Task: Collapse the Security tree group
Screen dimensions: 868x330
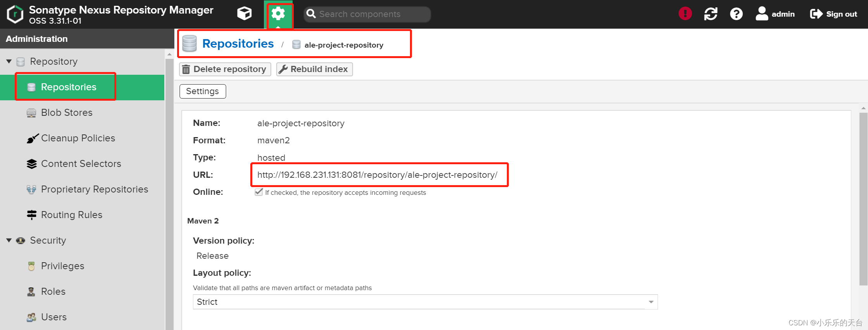Action: click(9, 240)
